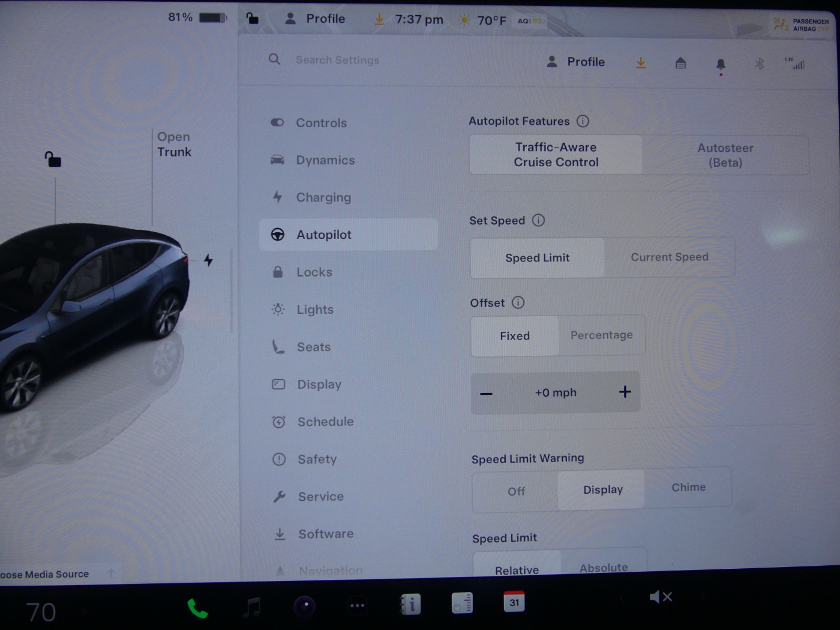Open the calendar app icon

[x=514, y=603]
